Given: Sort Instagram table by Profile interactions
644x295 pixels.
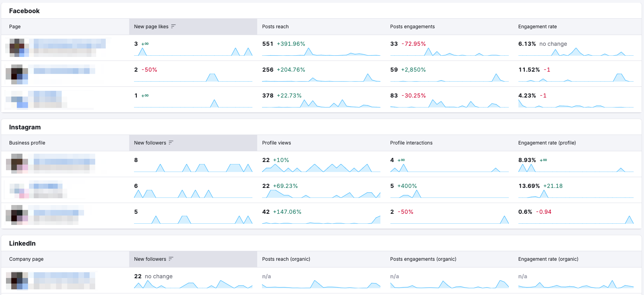Looking at the screenshot, I should [x=411, y=143].
